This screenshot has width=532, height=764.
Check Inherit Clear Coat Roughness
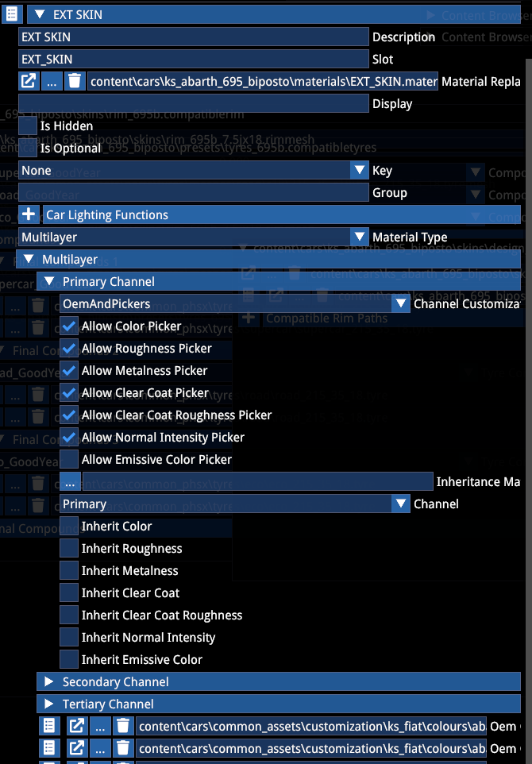point(69,615)
